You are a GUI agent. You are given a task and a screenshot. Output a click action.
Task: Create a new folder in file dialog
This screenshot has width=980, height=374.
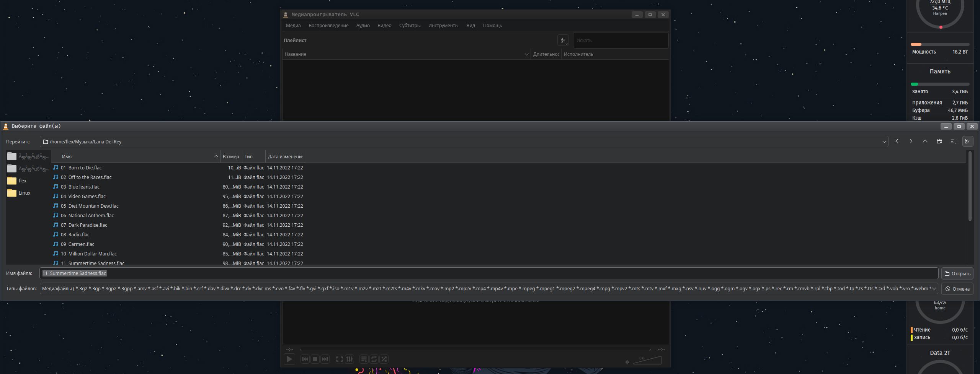[939, 141]
